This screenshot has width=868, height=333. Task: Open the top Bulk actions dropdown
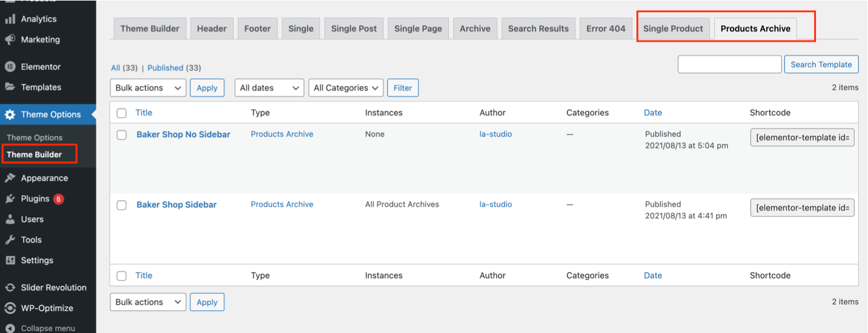click(x=148, y=88)
